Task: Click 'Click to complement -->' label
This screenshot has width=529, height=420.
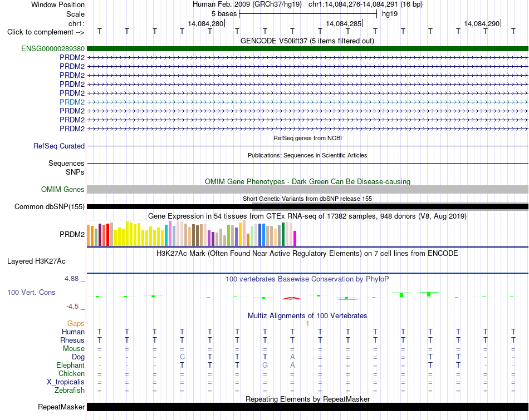Action: (x=46, y=32)
